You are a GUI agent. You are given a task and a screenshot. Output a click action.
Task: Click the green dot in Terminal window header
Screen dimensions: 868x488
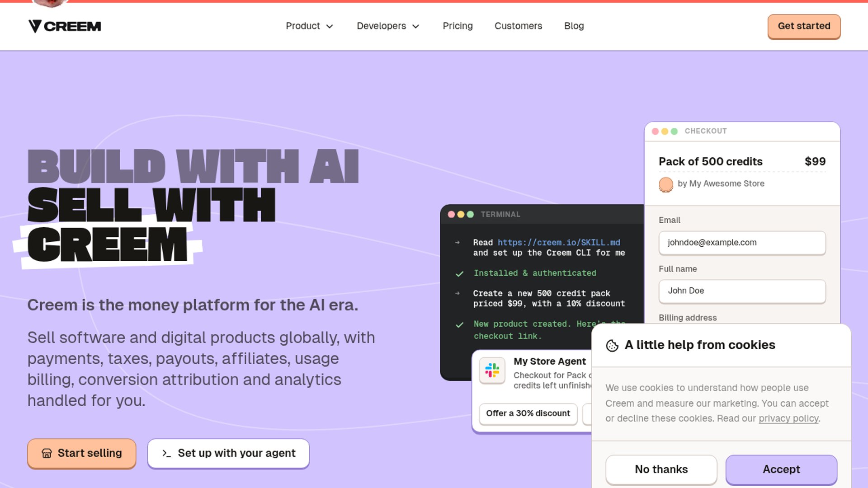pyautogui.click(x=470, y=215)
